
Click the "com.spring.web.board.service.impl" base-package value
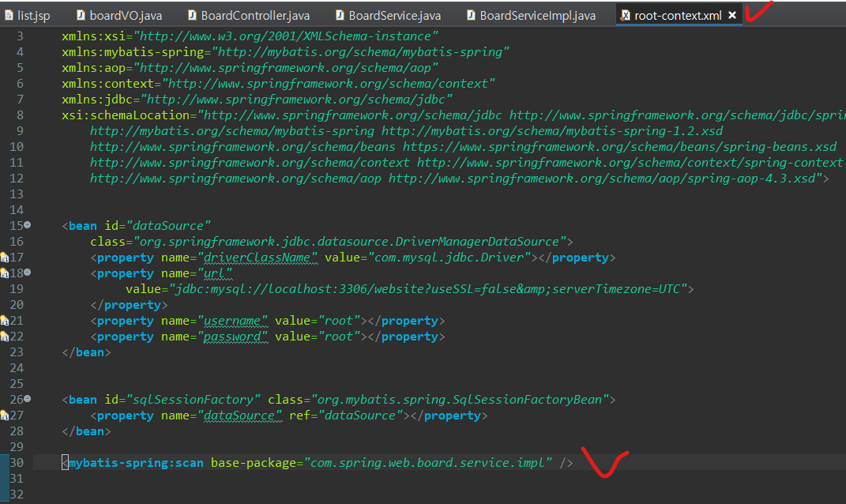pos(428,462)
